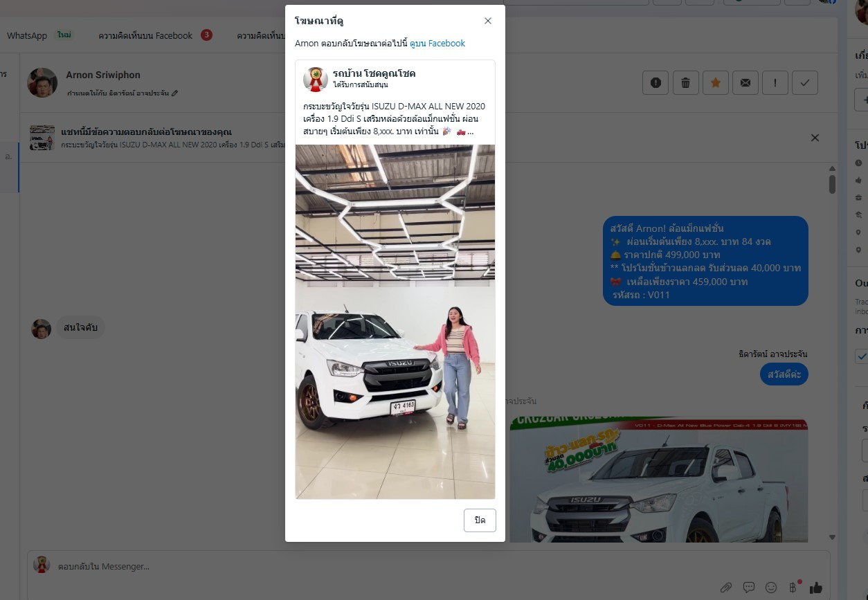Image resolution: width=868 pixels, height=600 pixels.
Task: Open the 'ดูบน Facebook' link
Action: tap(437, 44)
